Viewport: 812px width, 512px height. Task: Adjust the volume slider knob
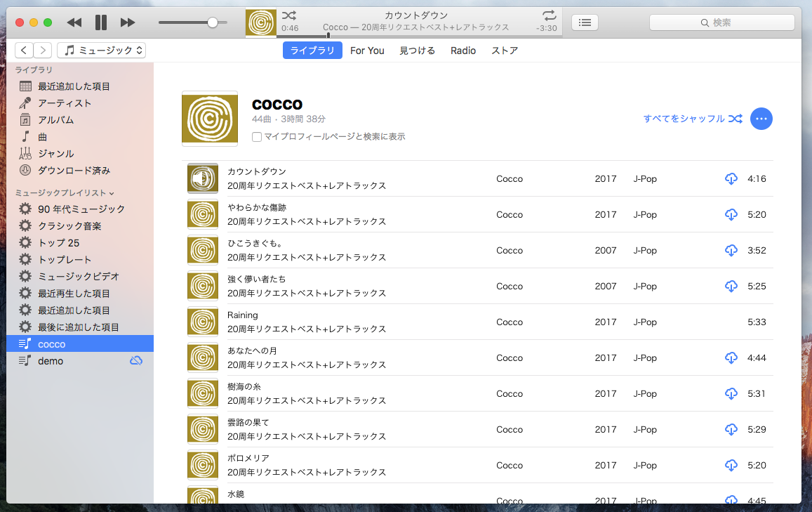tap(213, 22)
